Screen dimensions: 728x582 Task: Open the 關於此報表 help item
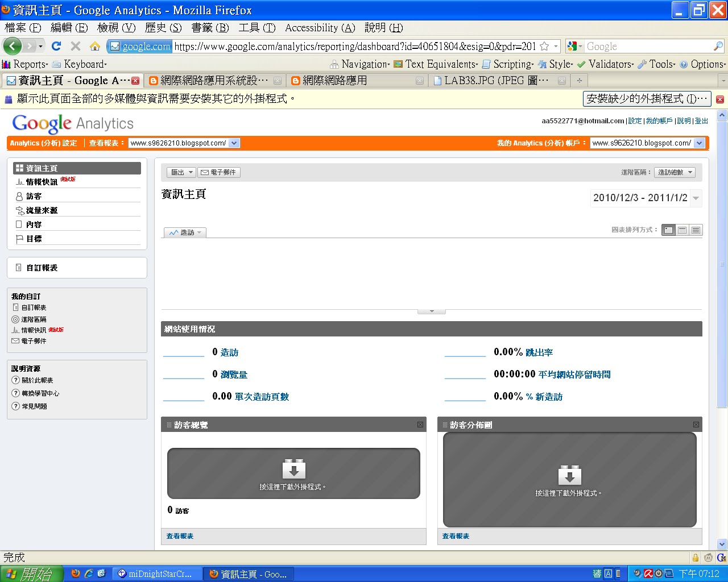[x=37, y=380]
